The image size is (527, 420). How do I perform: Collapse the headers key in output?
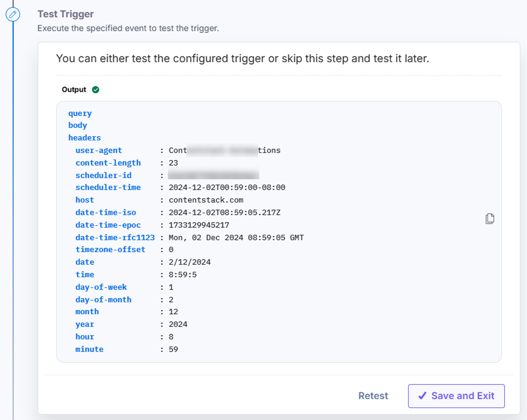(84, 138)
